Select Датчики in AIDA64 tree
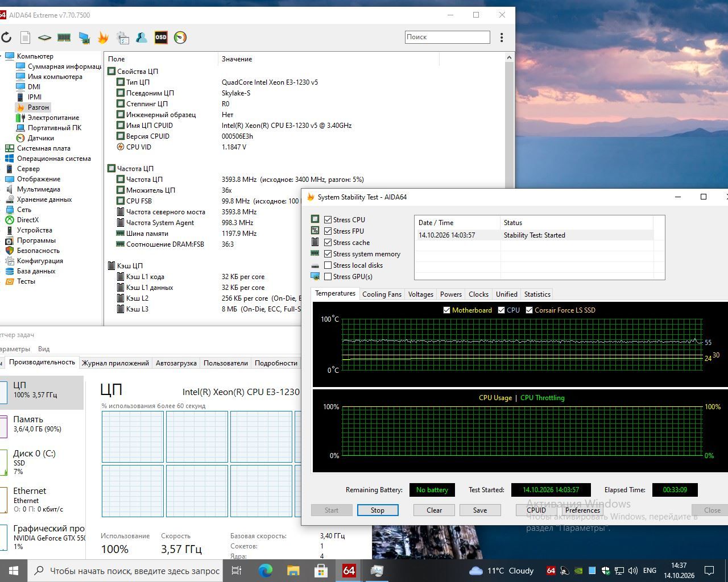The width and height of the screenshot is (728, 582). (41, 138)
